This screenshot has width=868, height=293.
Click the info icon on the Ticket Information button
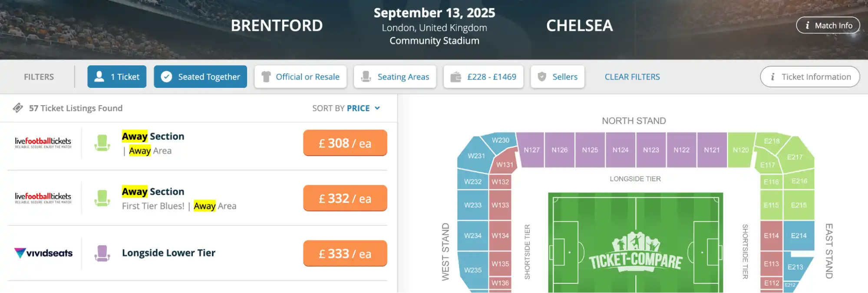pos(773,77)
